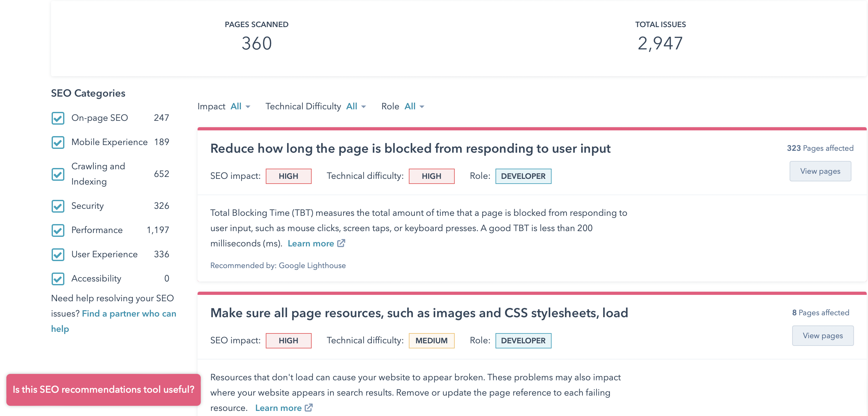The width and height of the screenshot is (868, 416).
Task: Toggle the Mobile Experience checkbox
Action: click(58, 142)
